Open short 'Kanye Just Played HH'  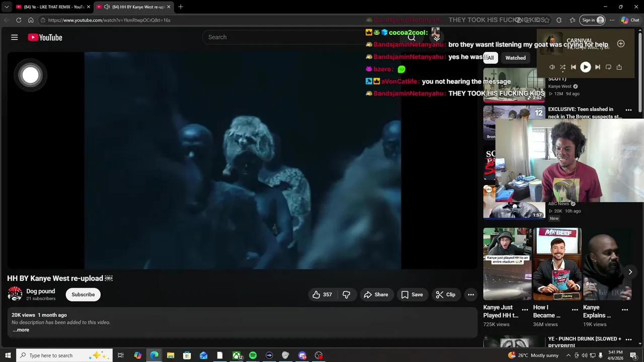pos(507,264)
